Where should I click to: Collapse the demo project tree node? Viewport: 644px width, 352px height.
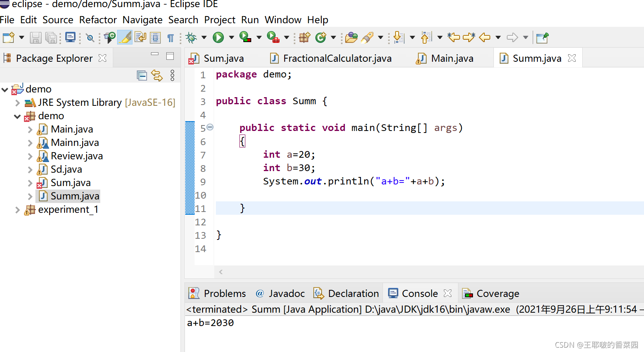[x=5, y=90]
